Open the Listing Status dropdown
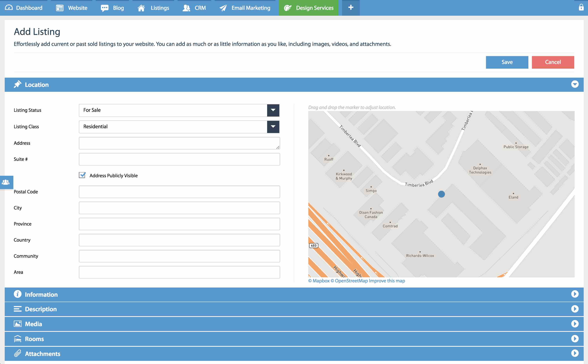588x364 pixels. coord(273,110)
